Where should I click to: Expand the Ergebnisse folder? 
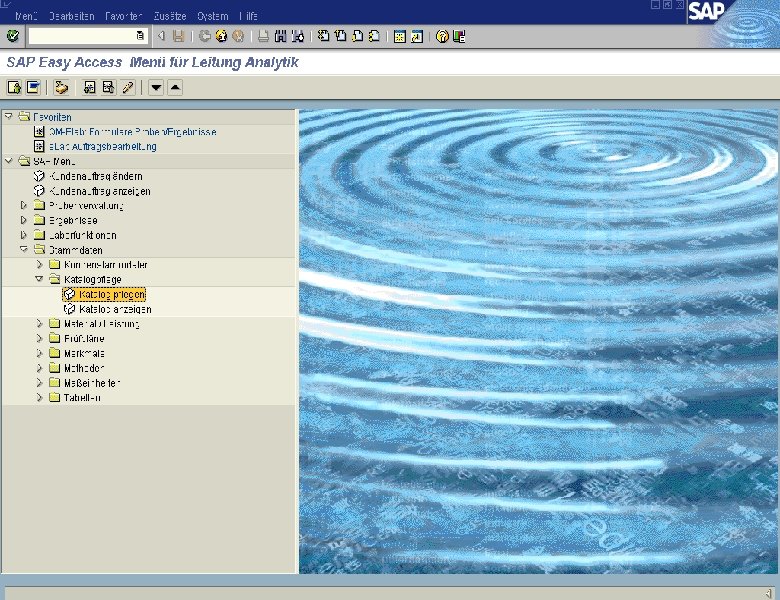click(x=23, y=220)
